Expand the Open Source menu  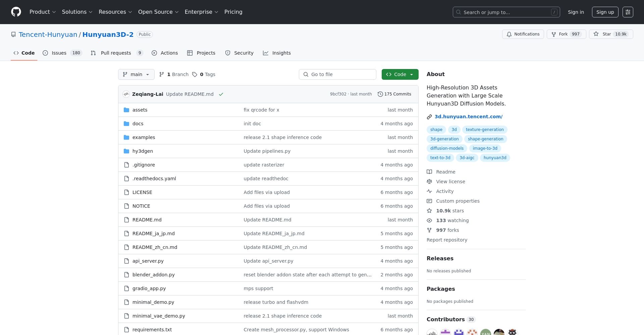point(158,12)
